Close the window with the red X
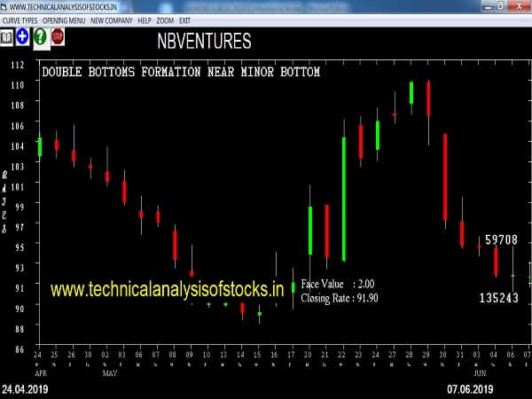Screen dimensions: 532x399 coord(520,5)
